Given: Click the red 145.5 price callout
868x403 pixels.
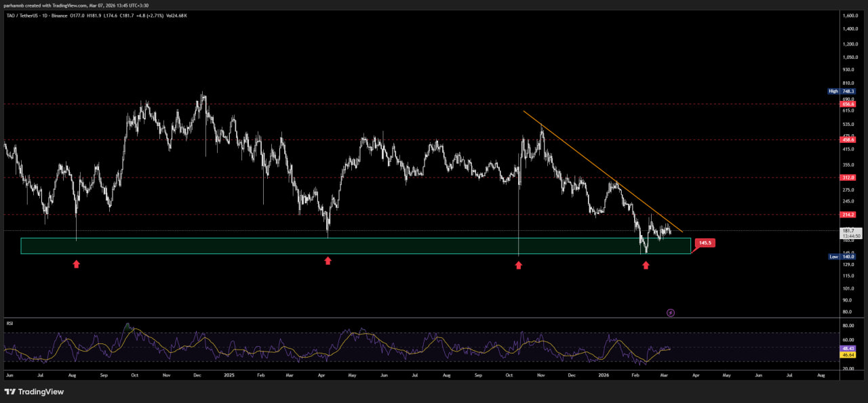Looking at the screenshot, I should [x=705, y=242].
